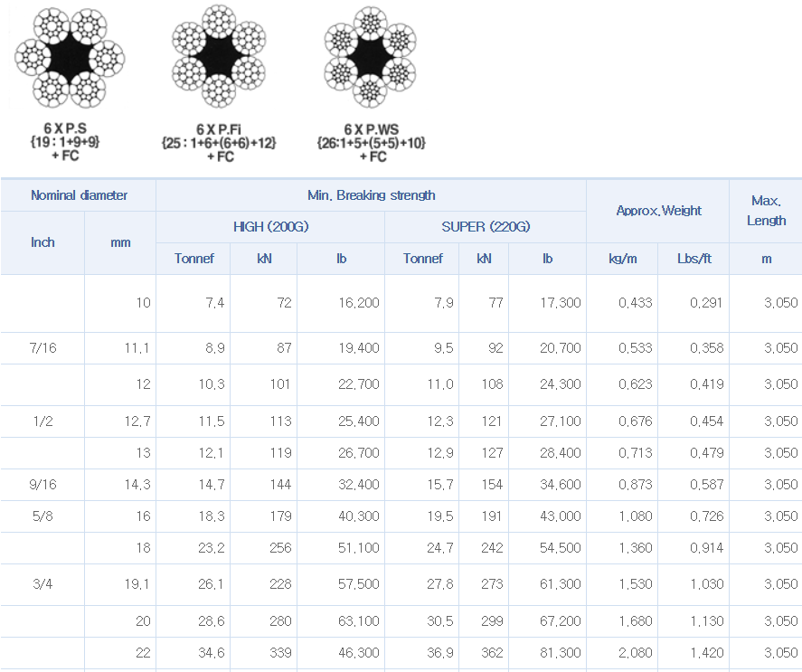Screen dimensions: 802x672
Task: Click the 'Nominal diameter' header cell
Action: point(79,195)
